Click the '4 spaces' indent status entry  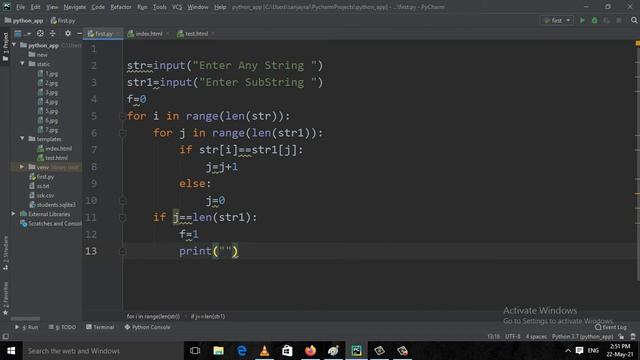536,336
